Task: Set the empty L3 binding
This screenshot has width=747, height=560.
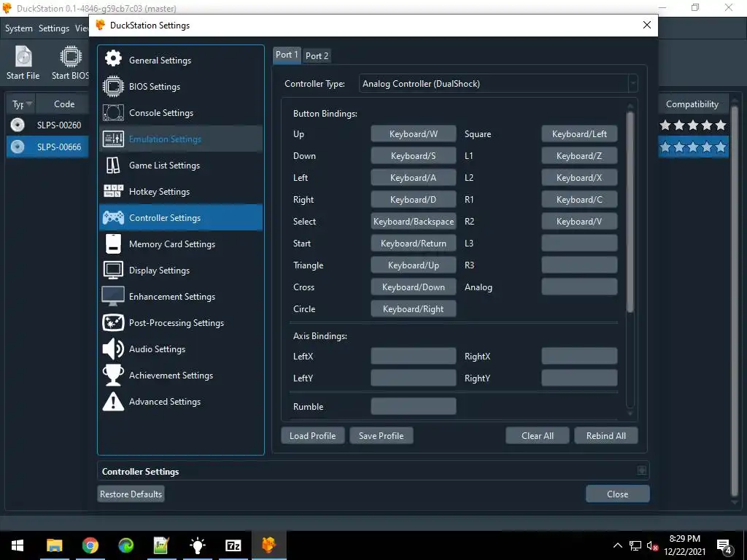Action: pos(579,244)
